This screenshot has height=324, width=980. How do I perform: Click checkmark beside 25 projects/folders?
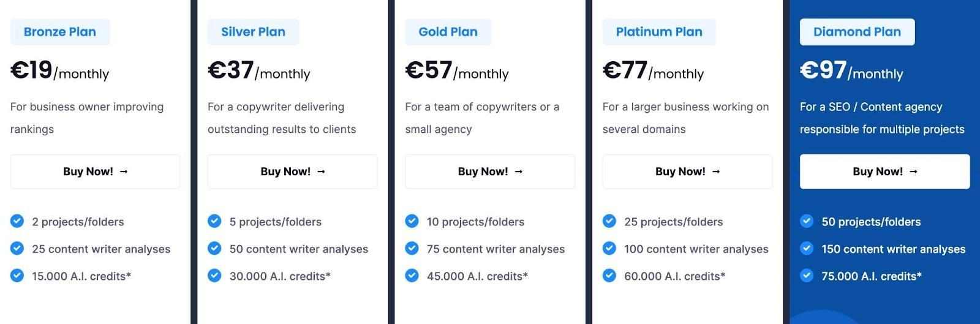[x=609, y=221]
